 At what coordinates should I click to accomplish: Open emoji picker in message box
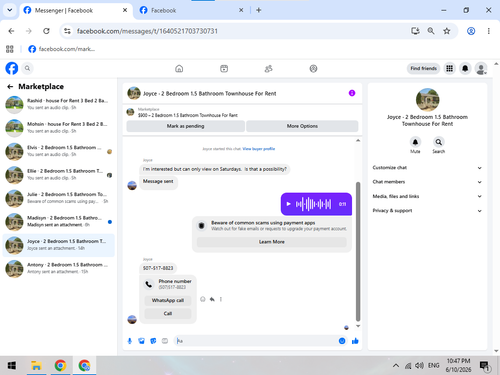click(x=342, y=341)
